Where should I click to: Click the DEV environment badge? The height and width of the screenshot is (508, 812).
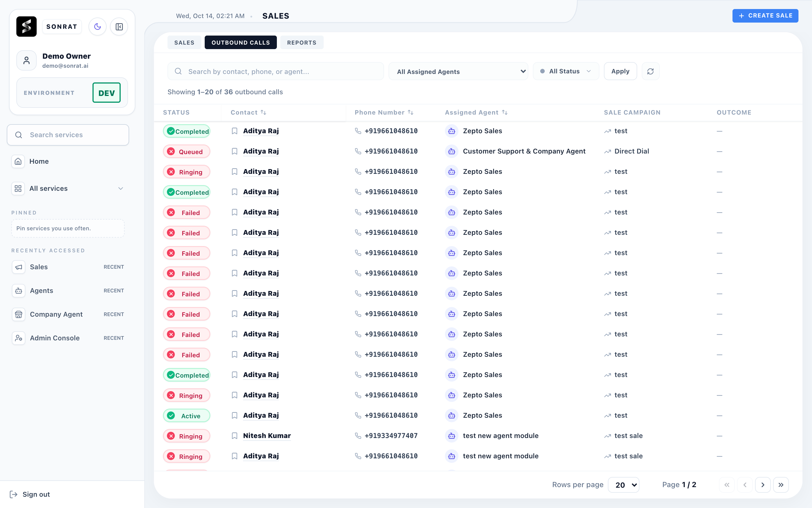106,93
